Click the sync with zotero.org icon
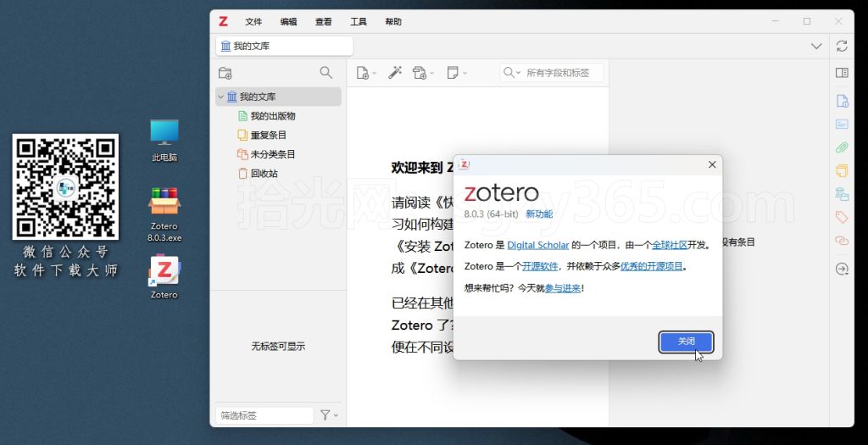Screen dimensions: 868x445 click(842, 46)
